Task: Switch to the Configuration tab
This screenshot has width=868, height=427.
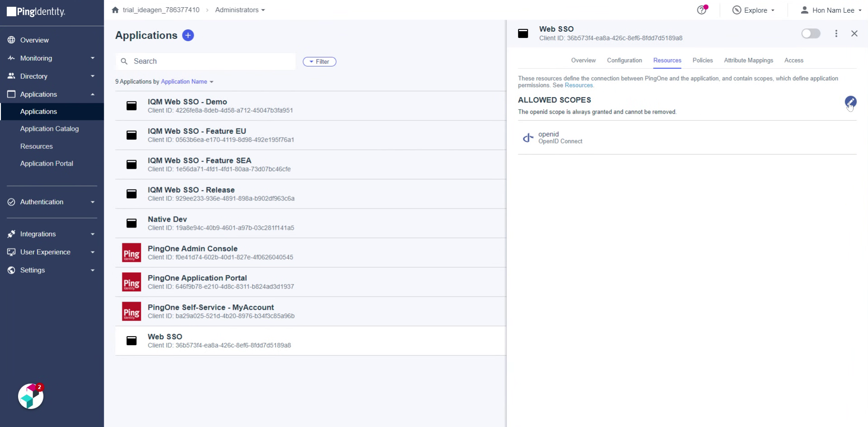Action: (x=625, y=60)
